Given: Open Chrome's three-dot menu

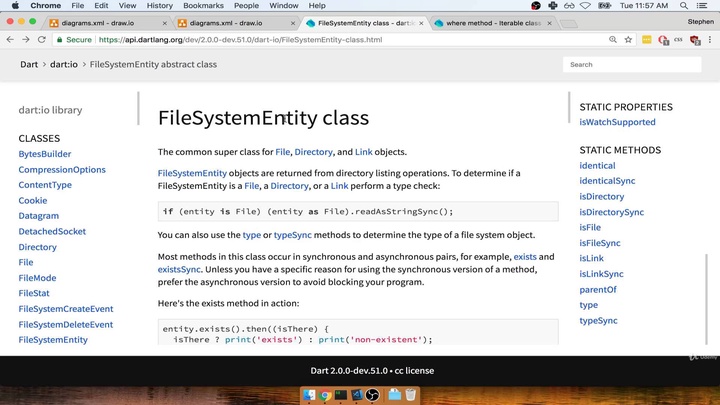Looking at the screenshot, I should [709, 40].
